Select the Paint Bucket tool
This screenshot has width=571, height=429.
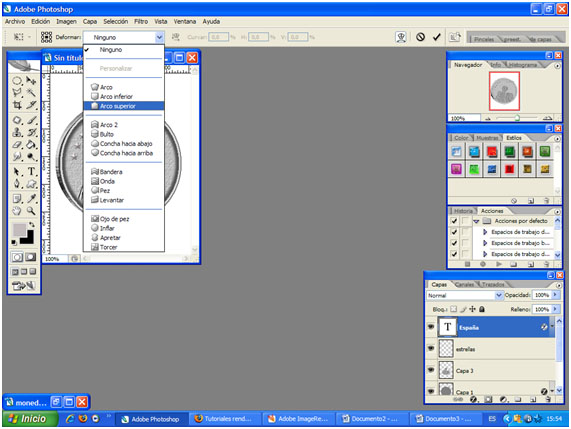31,145
